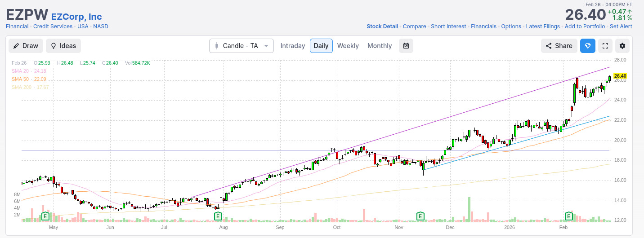Toggle fullscreen chart view icon

pos(605,46)
